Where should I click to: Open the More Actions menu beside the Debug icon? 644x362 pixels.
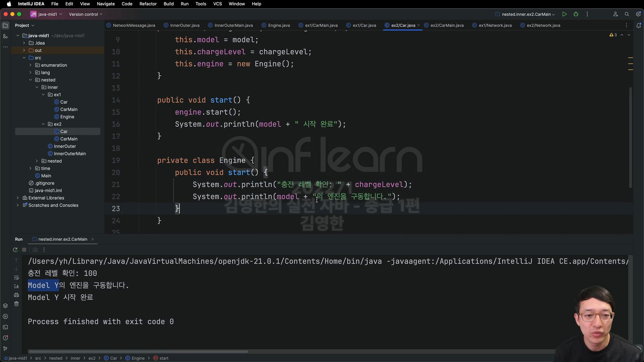click(x=587, y=14)
